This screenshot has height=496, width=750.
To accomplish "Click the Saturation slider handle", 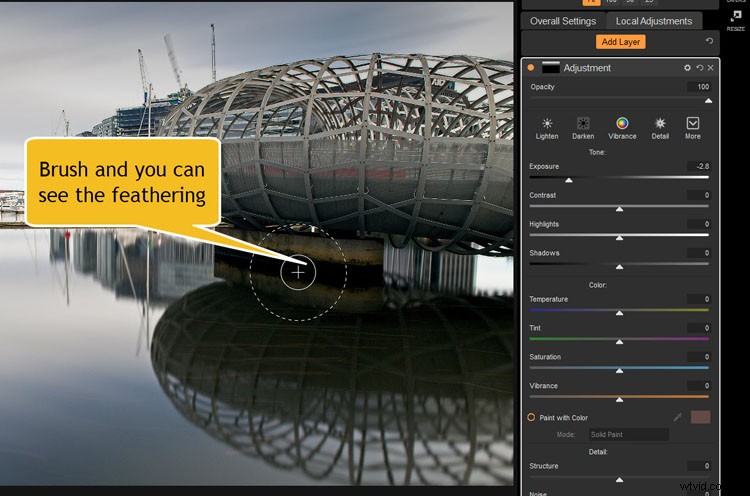I will (619, 371).
